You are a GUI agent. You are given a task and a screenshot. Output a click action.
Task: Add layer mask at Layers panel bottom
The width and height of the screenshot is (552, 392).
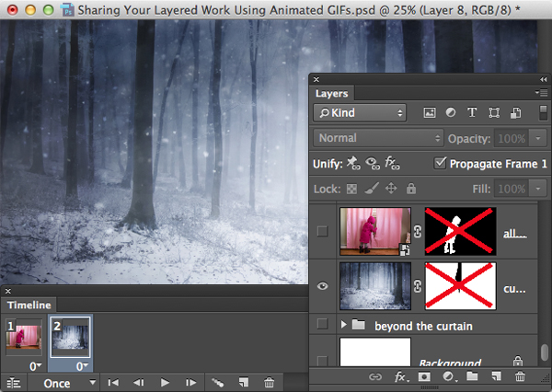424,376
